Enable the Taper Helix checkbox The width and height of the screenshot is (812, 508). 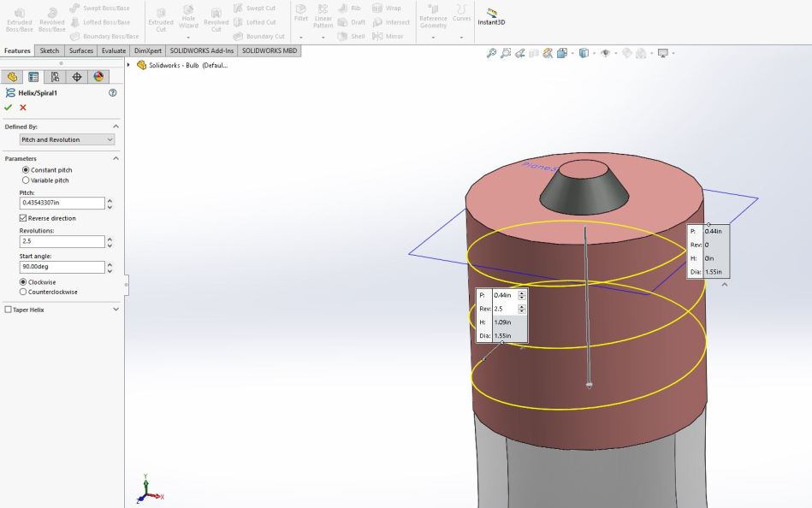point(9,310)
